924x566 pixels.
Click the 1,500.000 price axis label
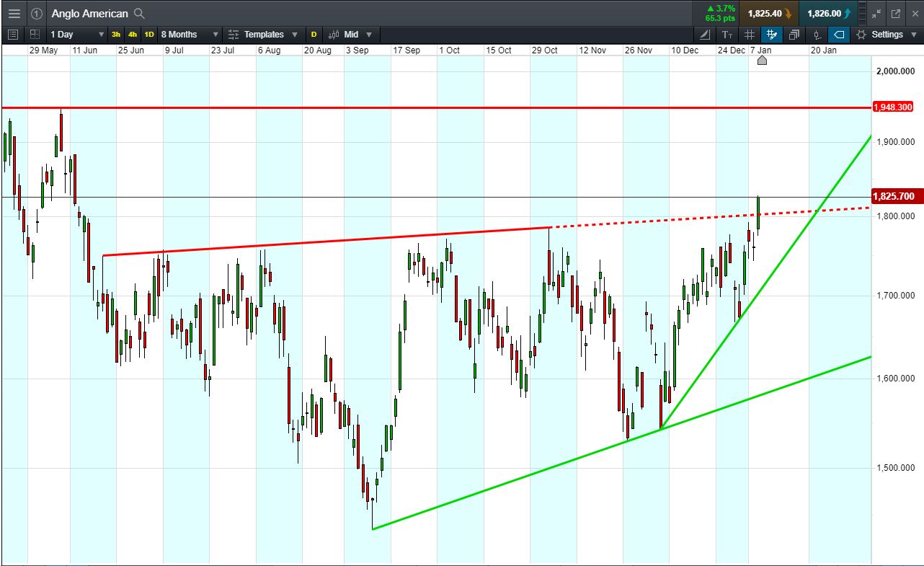pos(896,468)
